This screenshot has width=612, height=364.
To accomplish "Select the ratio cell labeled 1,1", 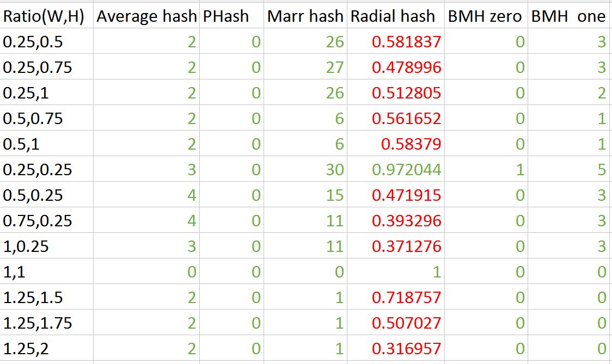I will click(x=46, y=271).
